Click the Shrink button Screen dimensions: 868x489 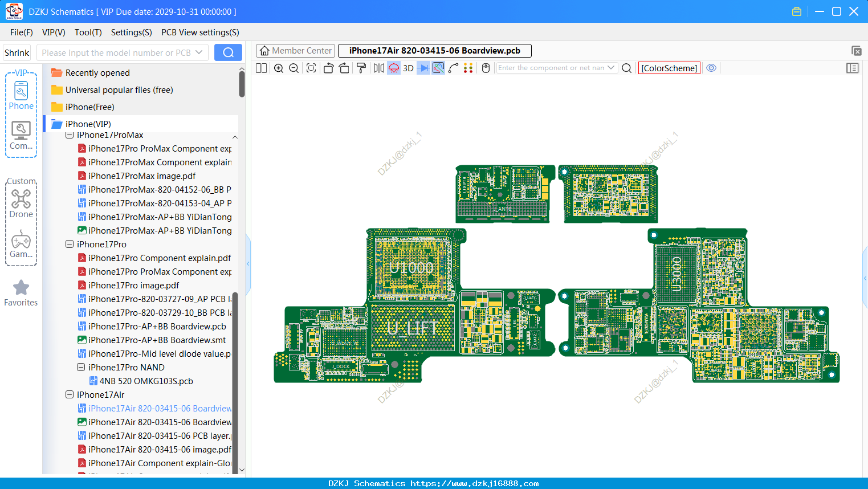tap(17, 52)
